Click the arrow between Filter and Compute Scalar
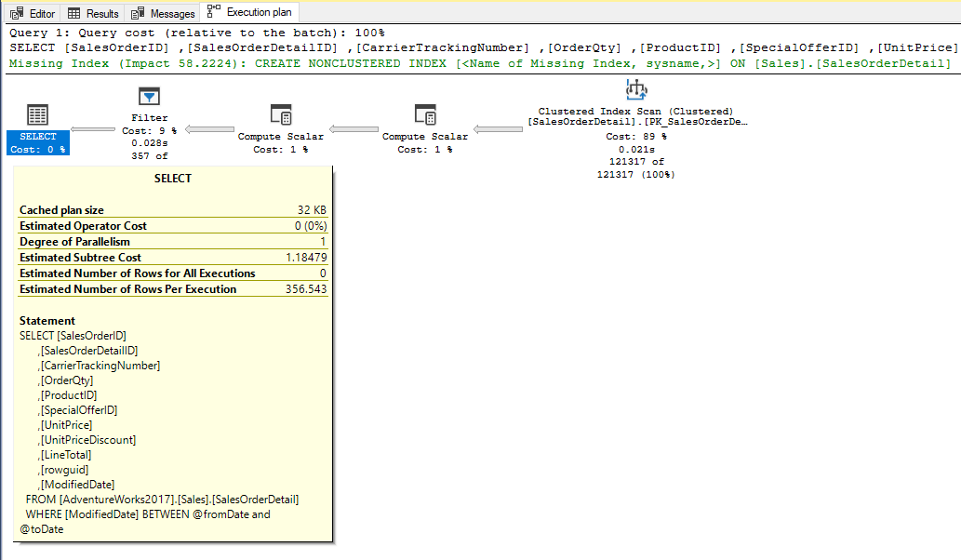The width and height of the screenshot is (961, 560). point(209,129)
